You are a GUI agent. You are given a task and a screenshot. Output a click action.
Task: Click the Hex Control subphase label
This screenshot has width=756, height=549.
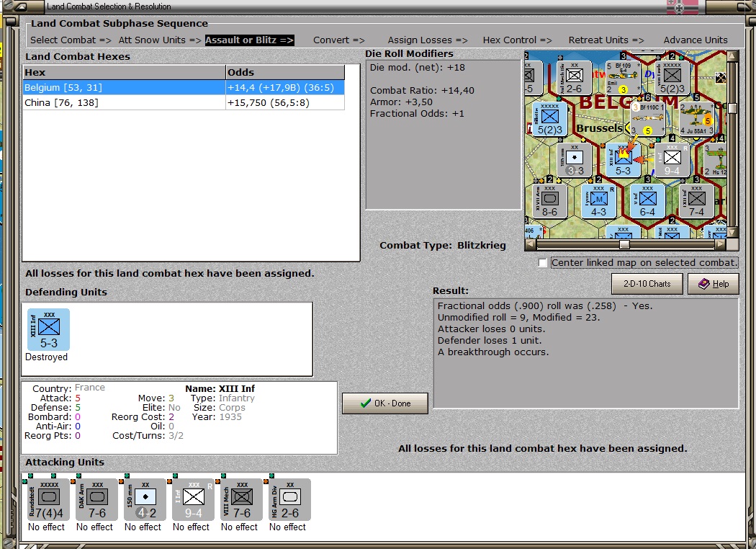pos(518,40)
